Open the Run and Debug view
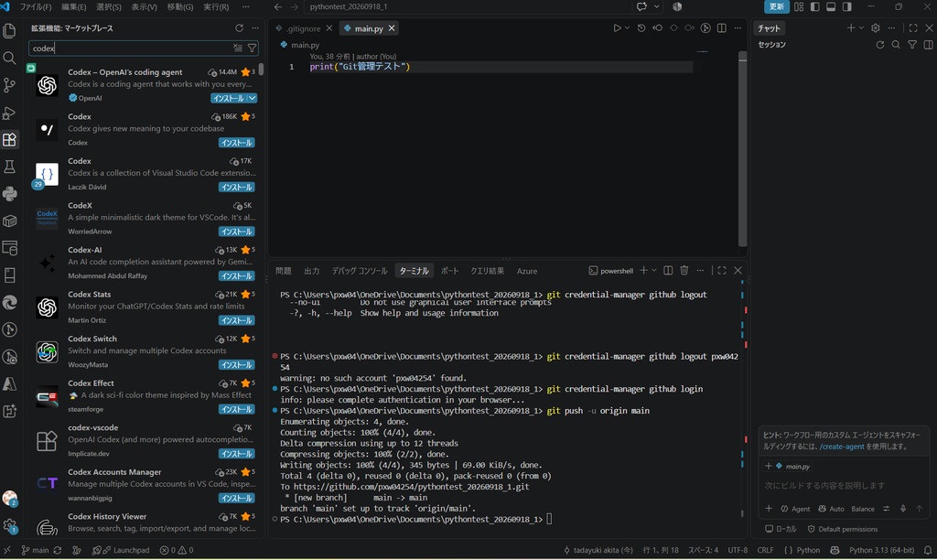 tap(9, 113)
